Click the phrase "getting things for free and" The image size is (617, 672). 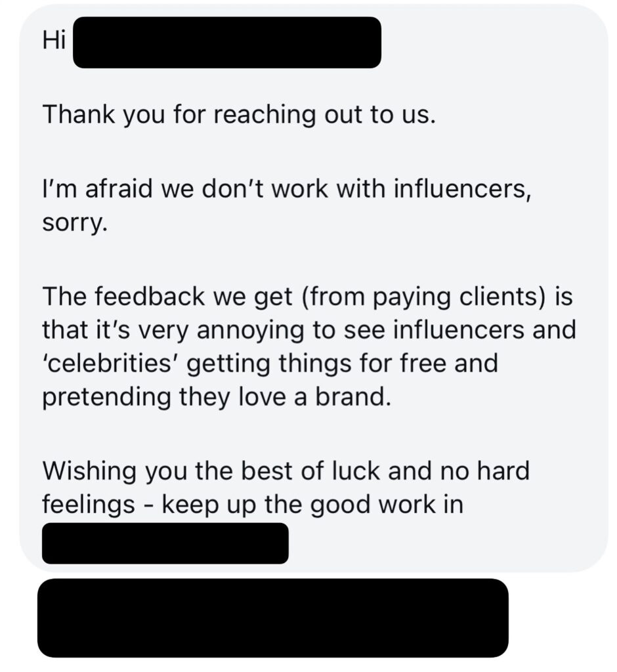coord(343,362)
